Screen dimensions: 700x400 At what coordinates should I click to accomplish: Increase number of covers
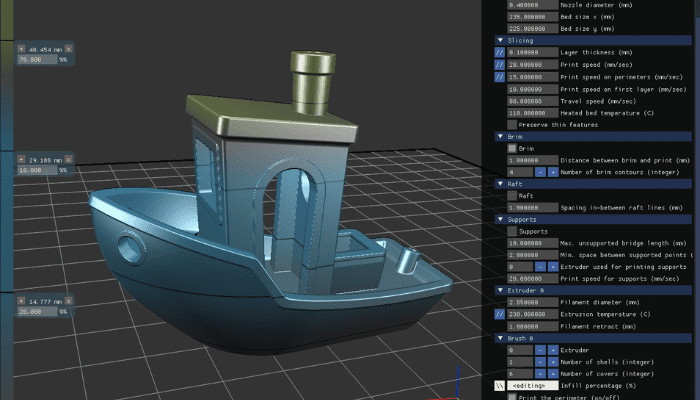553,374
